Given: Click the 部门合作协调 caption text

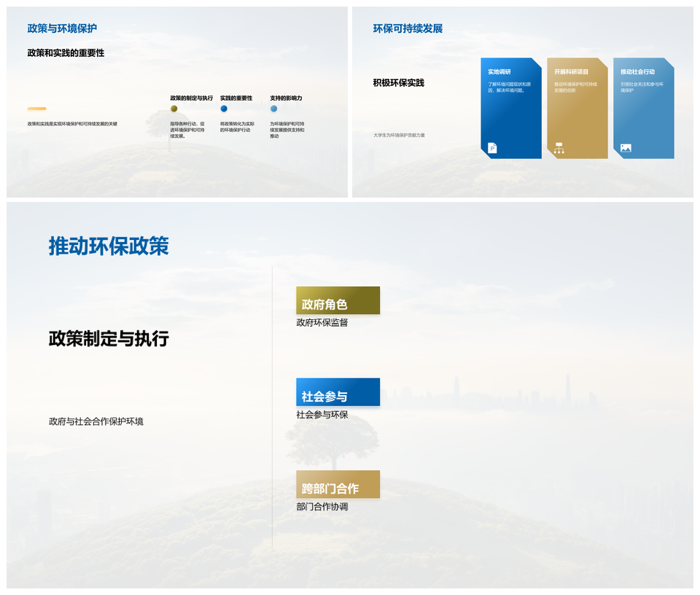Looking at the screenshot, I should point(322,507).
